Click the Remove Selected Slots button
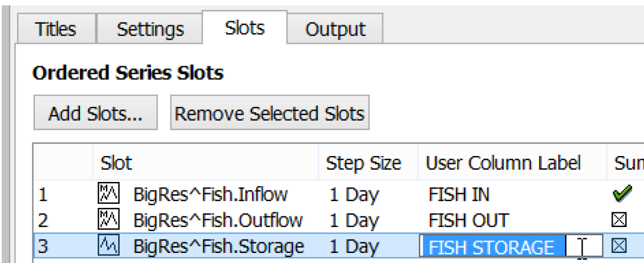 [x=269, y=113]
